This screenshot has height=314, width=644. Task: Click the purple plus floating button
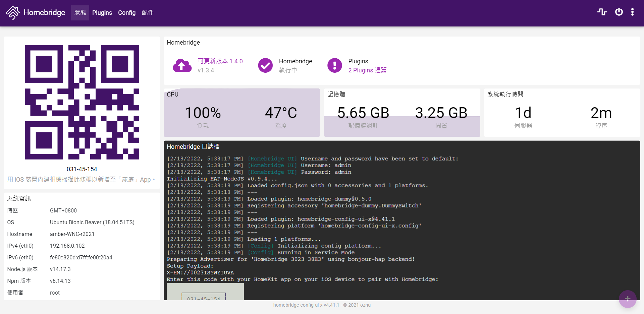628,299
